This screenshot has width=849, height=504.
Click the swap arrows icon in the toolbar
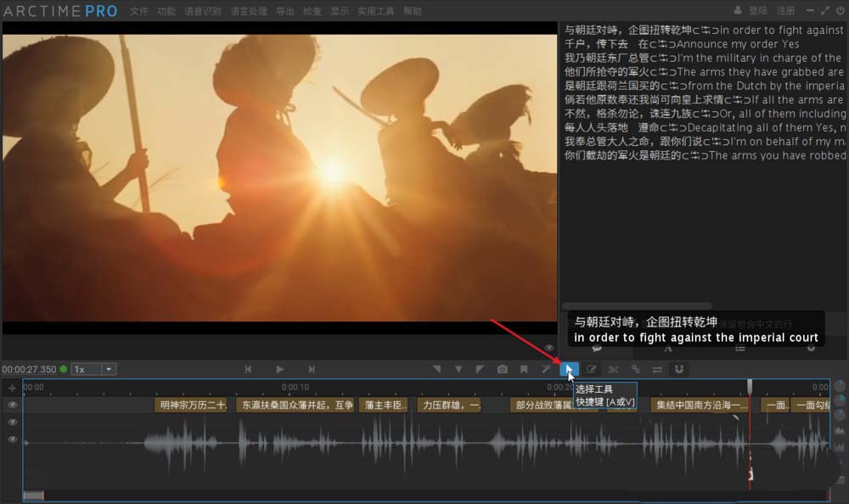657,369
